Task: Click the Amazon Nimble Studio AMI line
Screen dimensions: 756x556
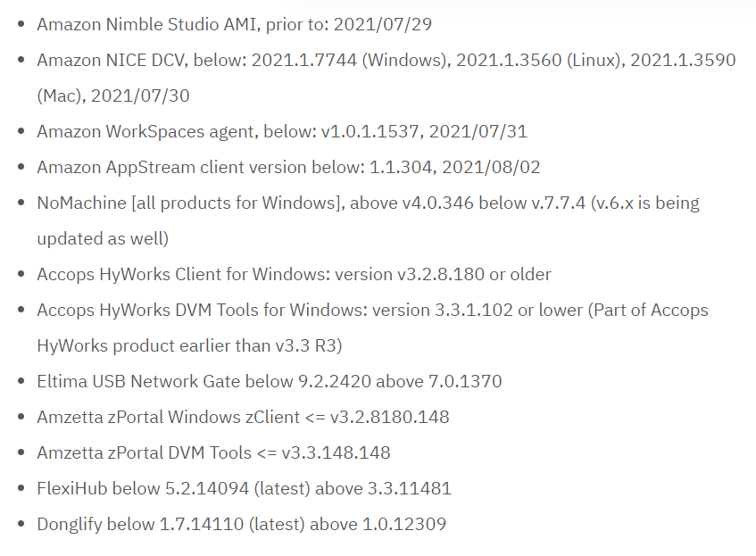Action: 235,24
